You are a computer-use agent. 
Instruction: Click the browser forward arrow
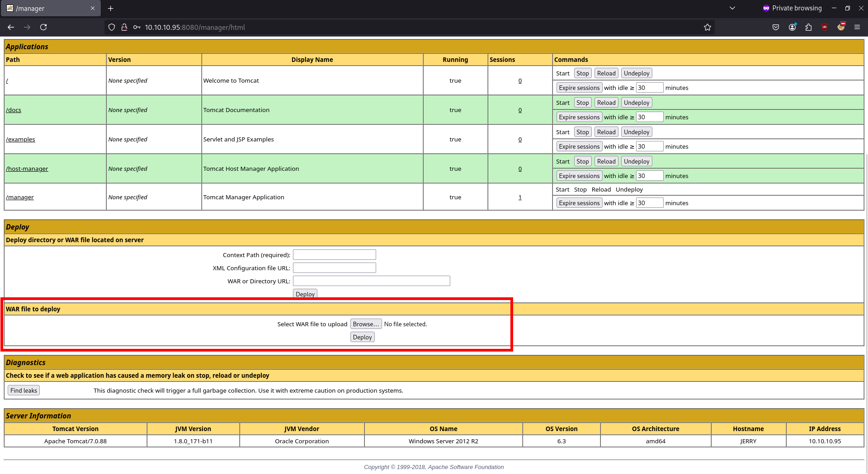pos(27,27)
